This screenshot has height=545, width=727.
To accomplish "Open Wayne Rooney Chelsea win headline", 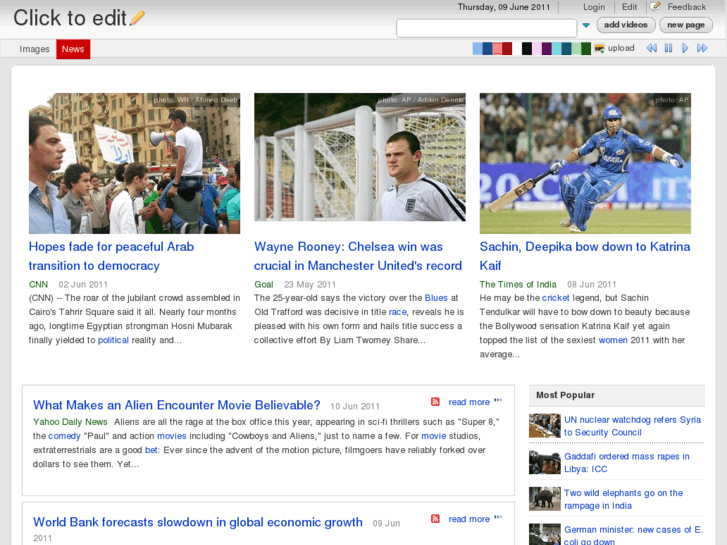I will coord(358,256).
